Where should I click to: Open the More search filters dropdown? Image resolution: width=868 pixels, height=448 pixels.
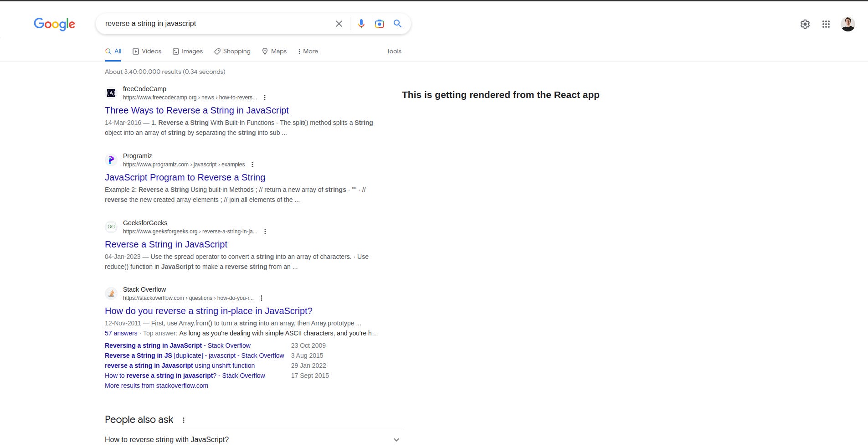click(308, 51)
